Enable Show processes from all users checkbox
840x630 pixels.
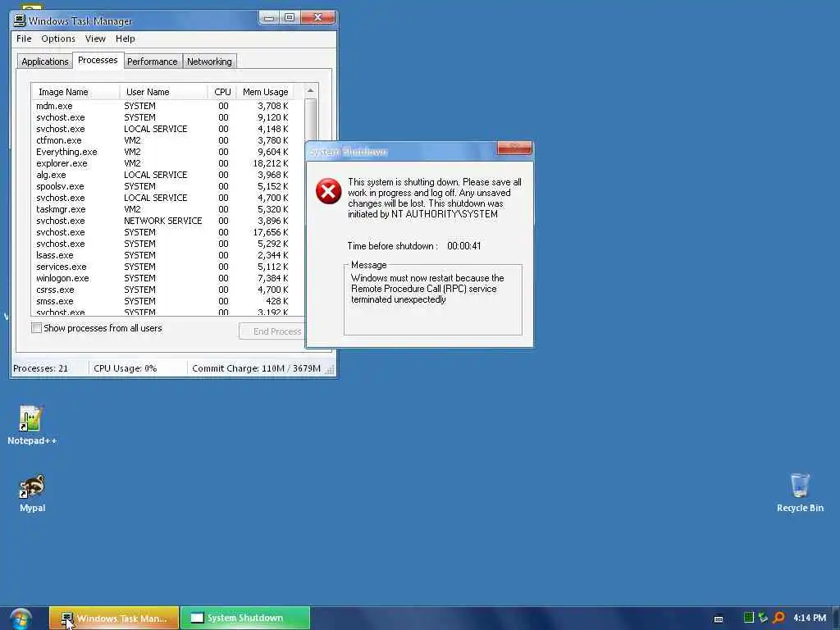[36, 328]
